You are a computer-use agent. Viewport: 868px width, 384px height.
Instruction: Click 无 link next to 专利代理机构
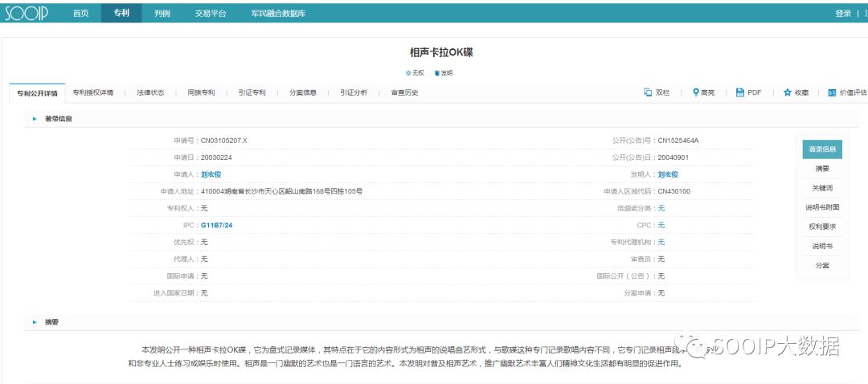(x=661, y=243)
